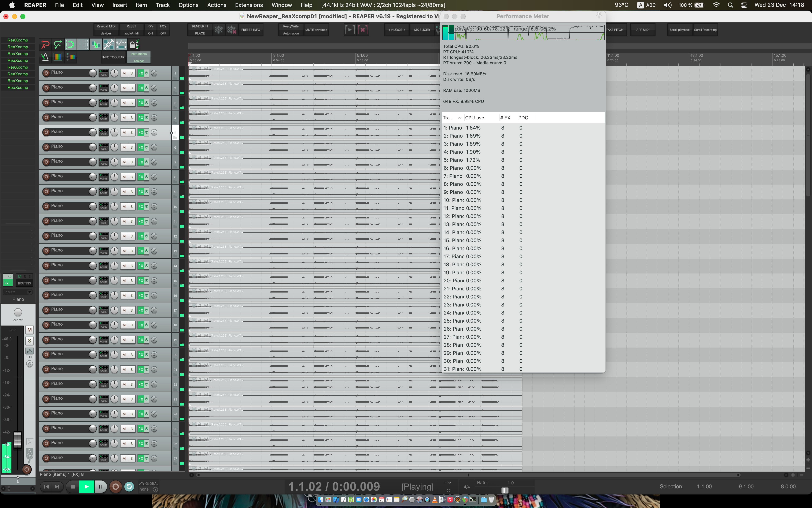
Task: Open the Actions menu
Action: click(x=217, y=5)
